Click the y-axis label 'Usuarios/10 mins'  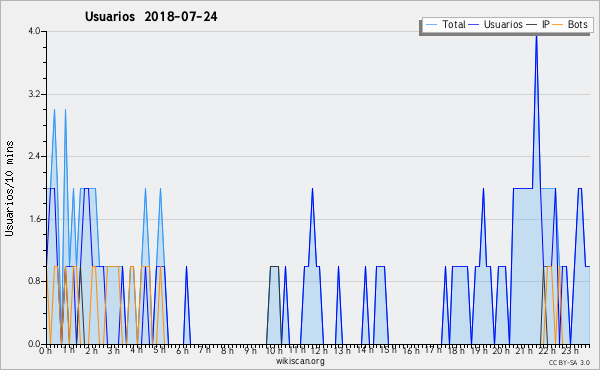pyautogui.click(x=9, y=189)
